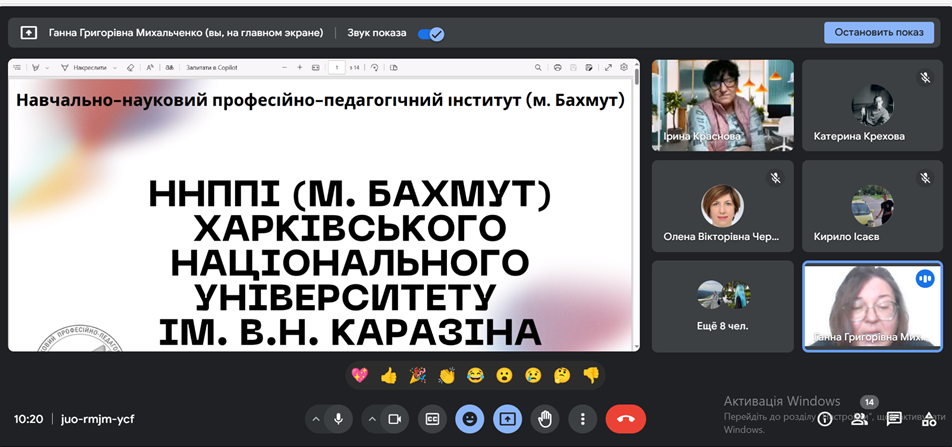Toggle closed captions CC button

point(432,419)
